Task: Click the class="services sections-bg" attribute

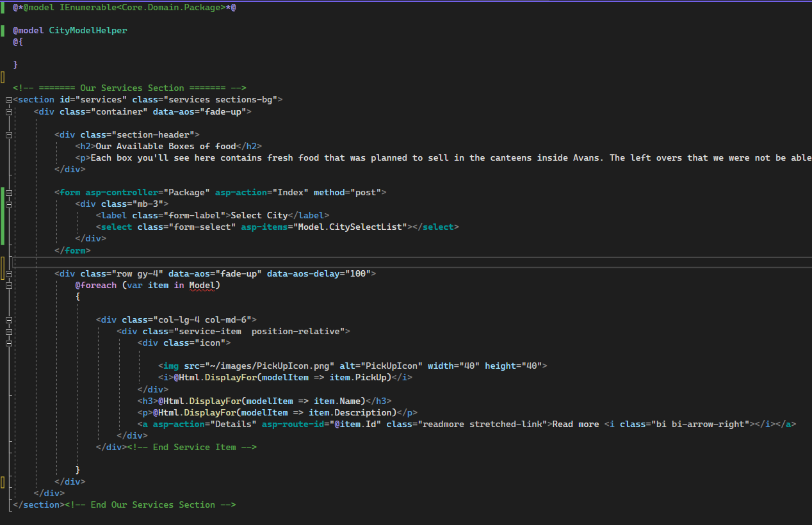Action: coord(204,99)
